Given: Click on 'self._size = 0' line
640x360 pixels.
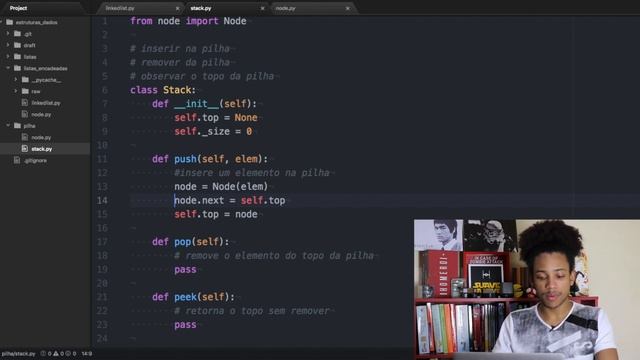Looking at the screenshot, I should (213, 131).
